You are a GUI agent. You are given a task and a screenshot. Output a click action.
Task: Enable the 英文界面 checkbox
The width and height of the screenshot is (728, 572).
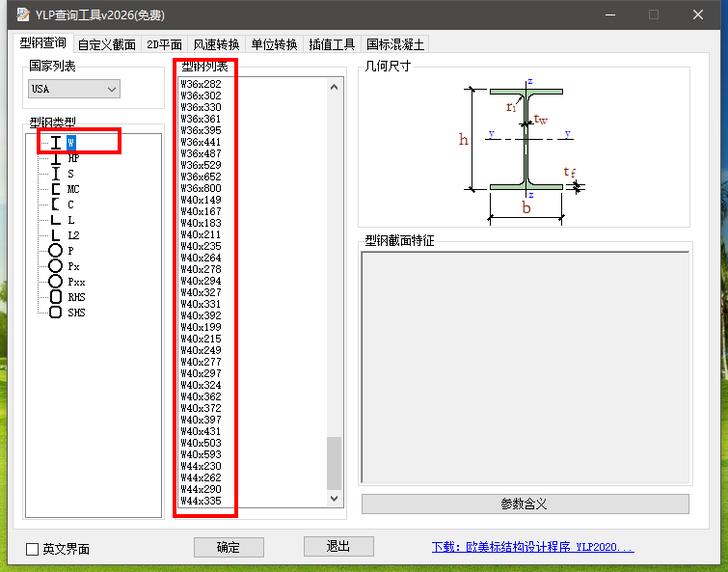click(33, 549)
